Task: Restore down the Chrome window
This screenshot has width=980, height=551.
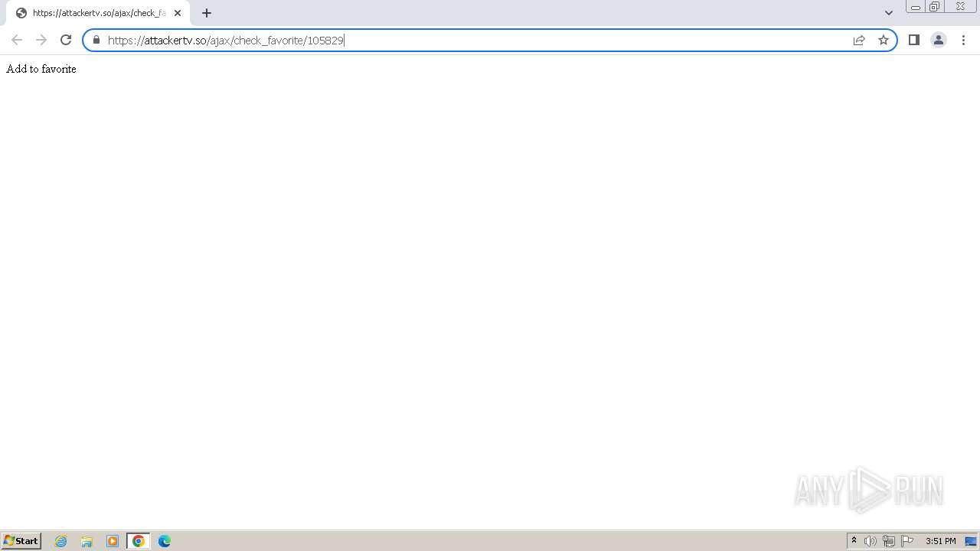Action: pyautogui.click(x=935, y=7)
